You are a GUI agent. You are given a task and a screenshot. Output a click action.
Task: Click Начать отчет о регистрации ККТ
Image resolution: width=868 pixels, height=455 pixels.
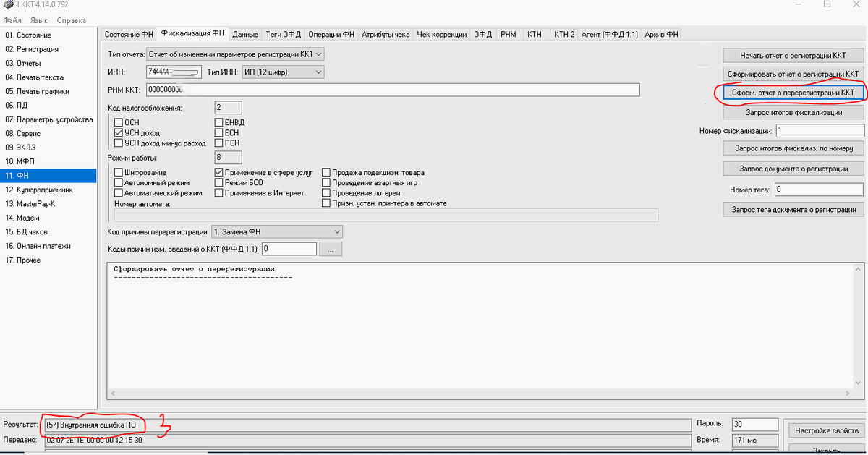click(793, 55)
